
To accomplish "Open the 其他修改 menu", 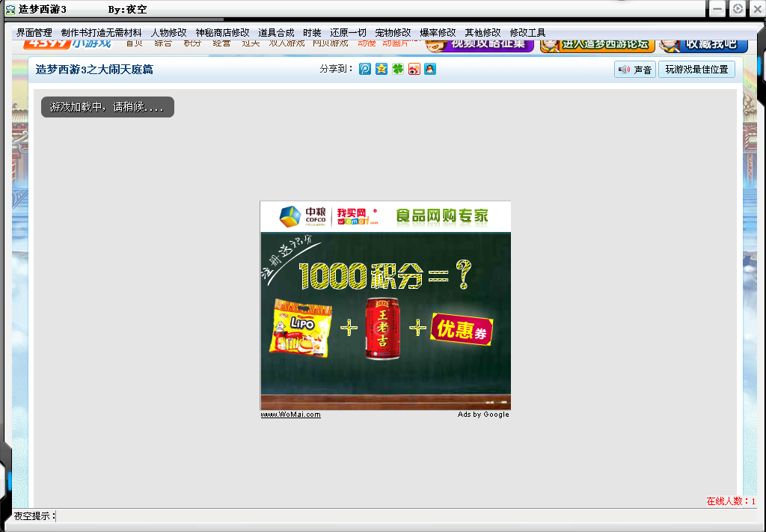I will coord(482,33).
